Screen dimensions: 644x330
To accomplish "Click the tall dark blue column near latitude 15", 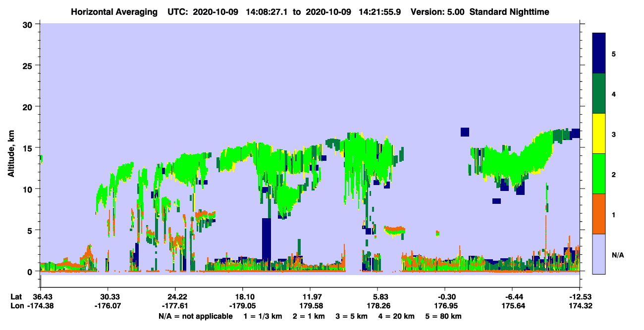I will coord(267,239).
